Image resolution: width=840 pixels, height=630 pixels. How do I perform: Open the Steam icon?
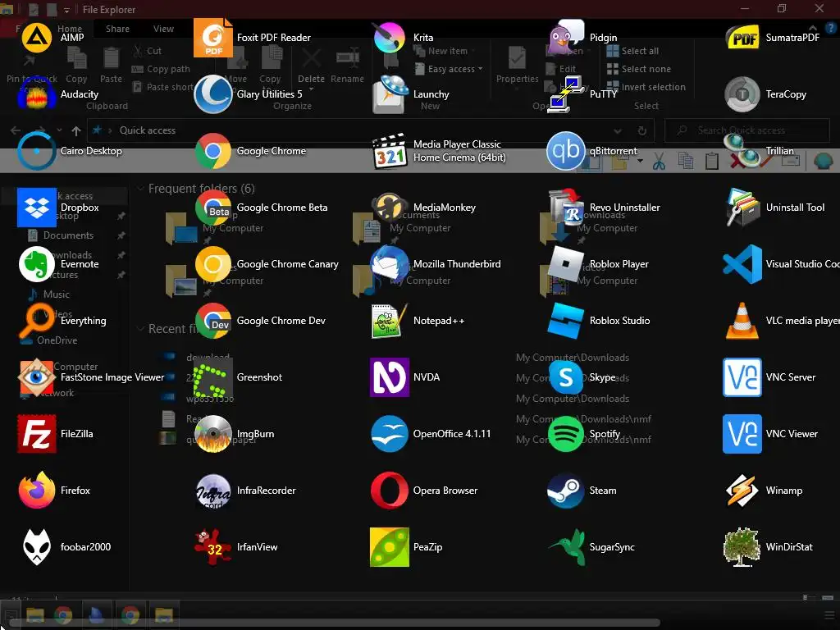tap(566, 491)
